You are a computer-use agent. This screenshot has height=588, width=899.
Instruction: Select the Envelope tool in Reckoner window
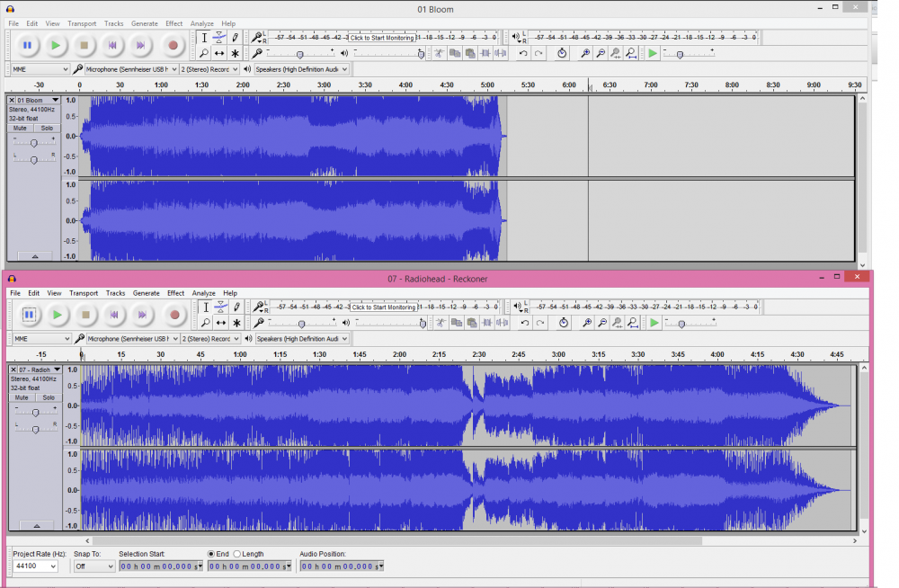(221, 307)
